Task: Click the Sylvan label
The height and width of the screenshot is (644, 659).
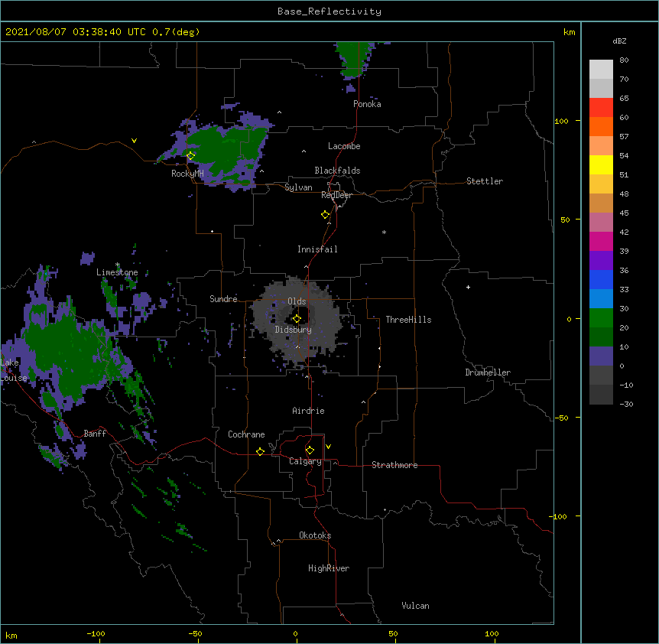Action: click(298, 187)
